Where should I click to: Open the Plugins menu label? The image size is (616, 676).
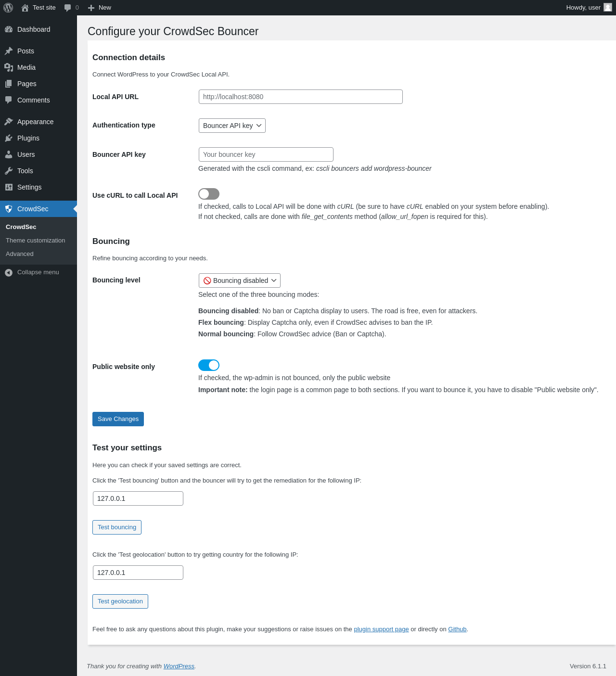[x=28, y=138]
